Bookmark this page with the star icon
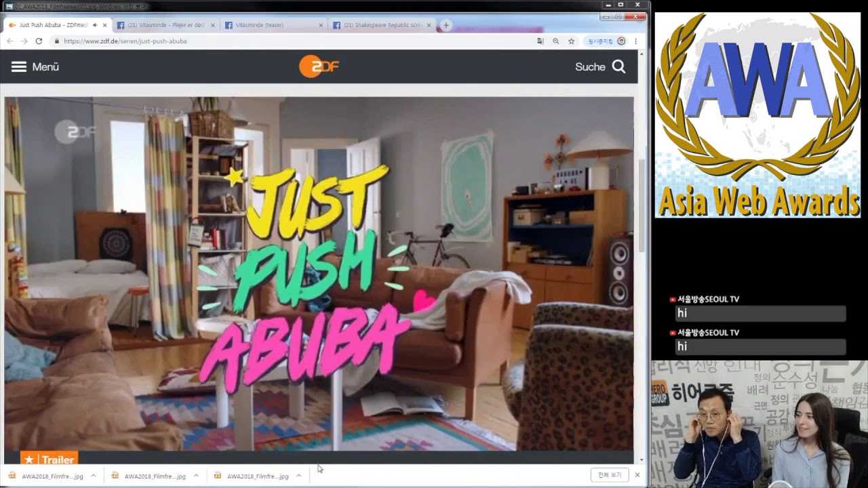This screenshot has height=488, width=868. [571, 41]
